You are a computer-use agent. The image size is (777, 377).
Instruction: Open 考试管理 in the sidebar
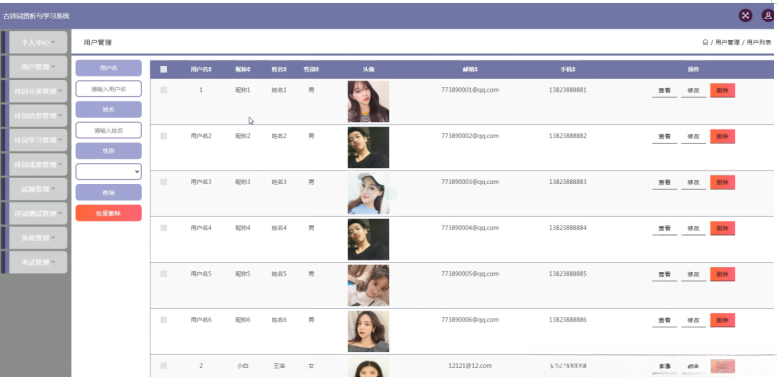[38, 262]
